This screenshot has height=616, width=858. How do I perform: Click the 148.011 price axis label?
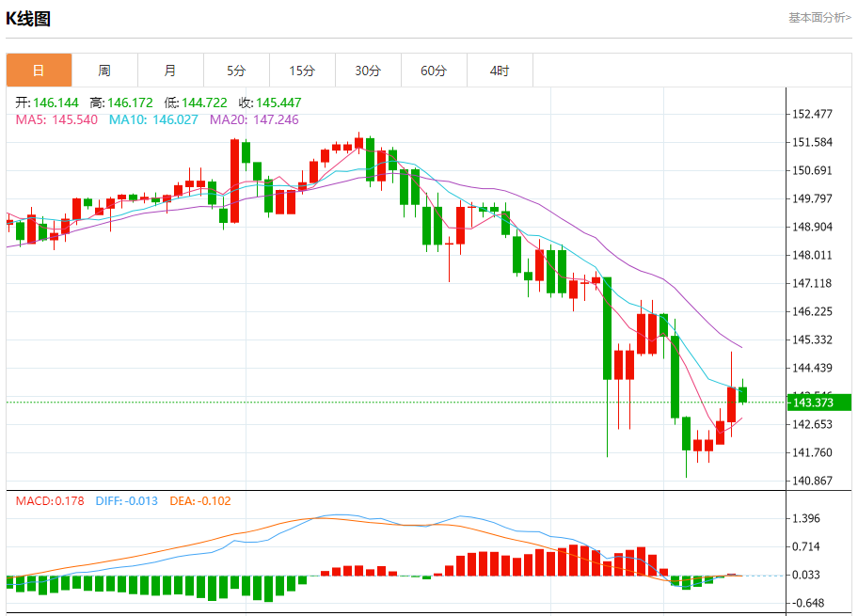pos(813,255)
